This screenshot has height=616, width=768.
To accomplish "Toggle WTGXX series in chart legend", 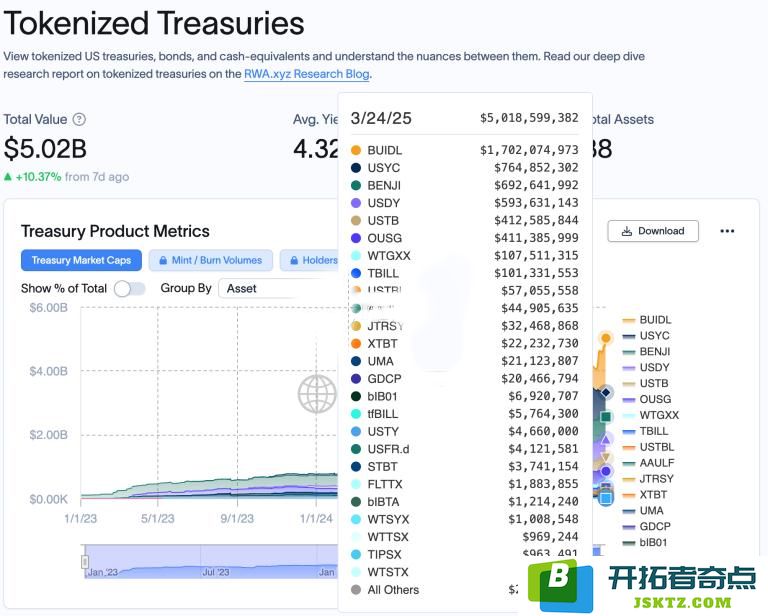I will (x=650, y=415).
